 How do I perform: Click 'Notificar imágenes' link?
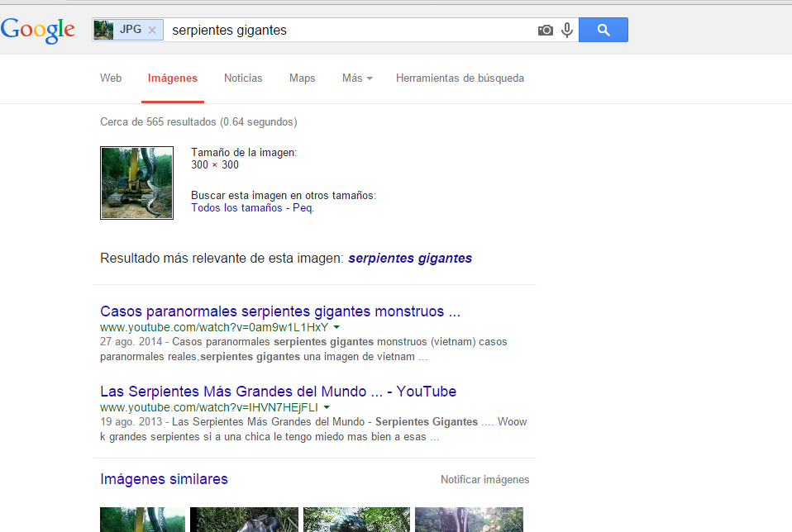click(x=485, y=479)
